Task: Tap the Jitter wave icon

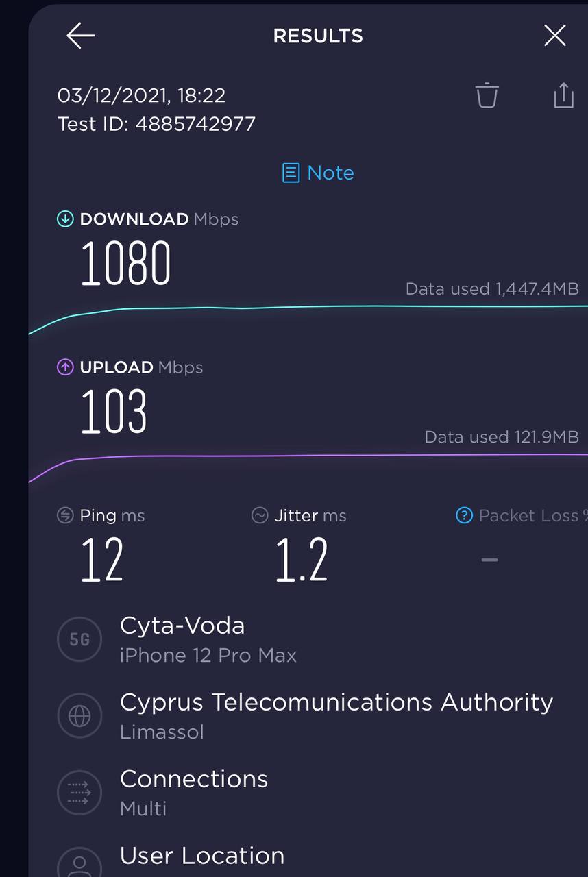Action: tap(260, 515)
